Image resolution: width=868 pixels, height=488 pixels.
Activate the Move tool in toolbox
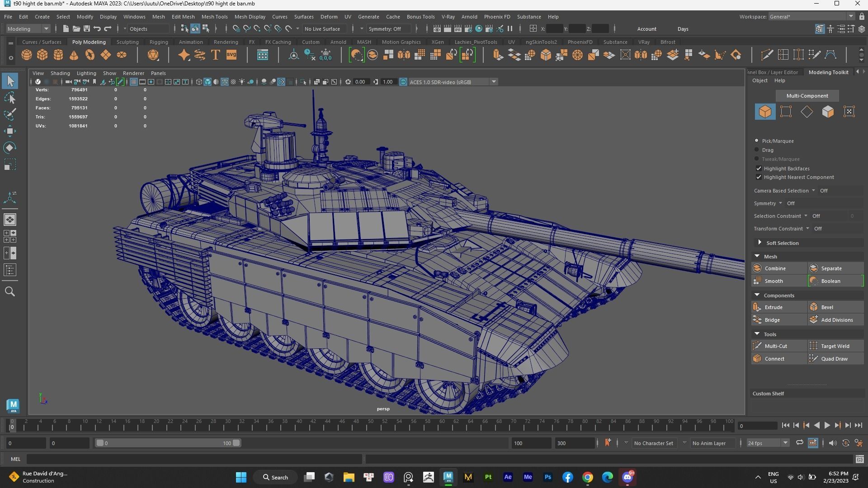(10, 131)
